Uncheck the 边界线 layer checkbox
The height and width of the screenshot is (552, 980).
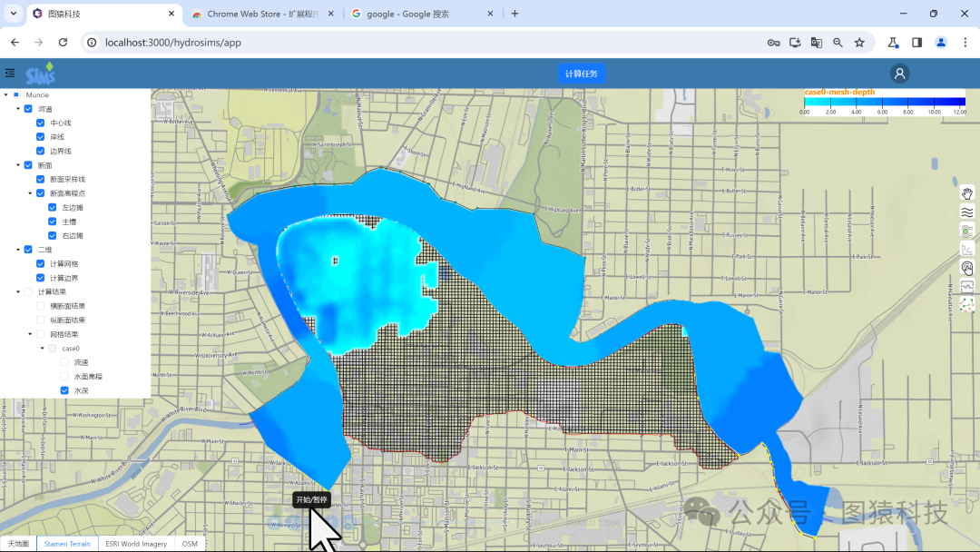41,152
